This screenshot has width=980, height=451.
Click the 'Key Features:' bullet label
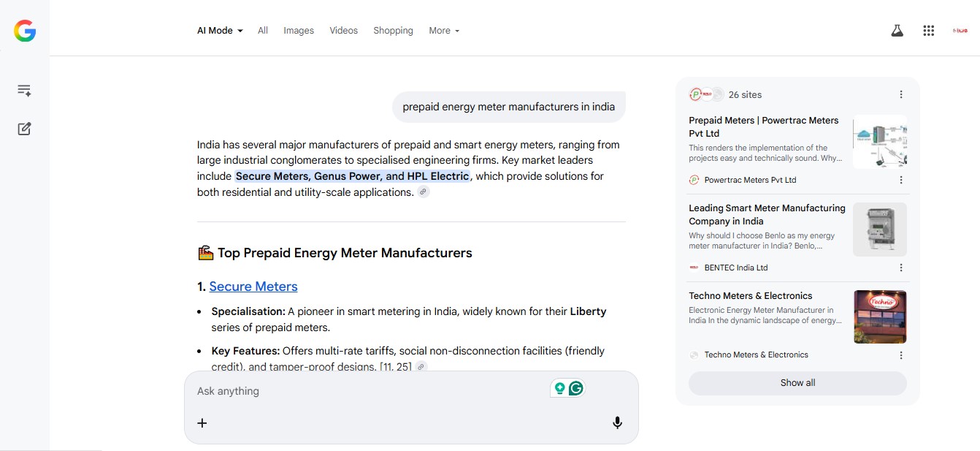click(245, 351)
